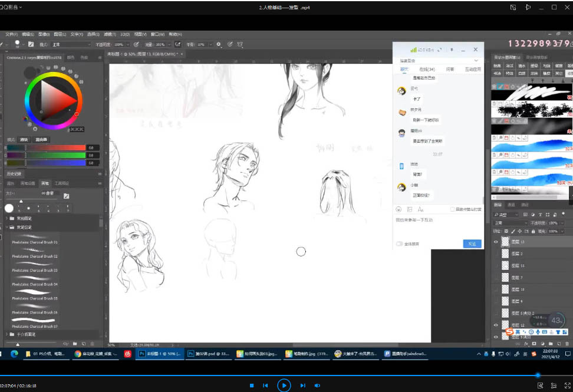The height and width of the screenshot is (392, 573).
Task: Click the lock all layers padlock icon
Action: (x=533, y=231)
